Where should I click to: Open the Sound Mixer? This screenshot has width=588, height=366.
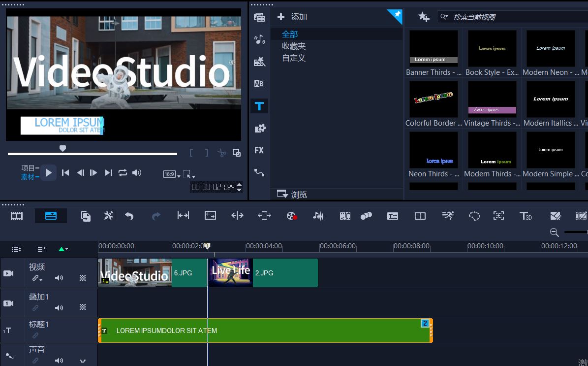click(318, 216)
